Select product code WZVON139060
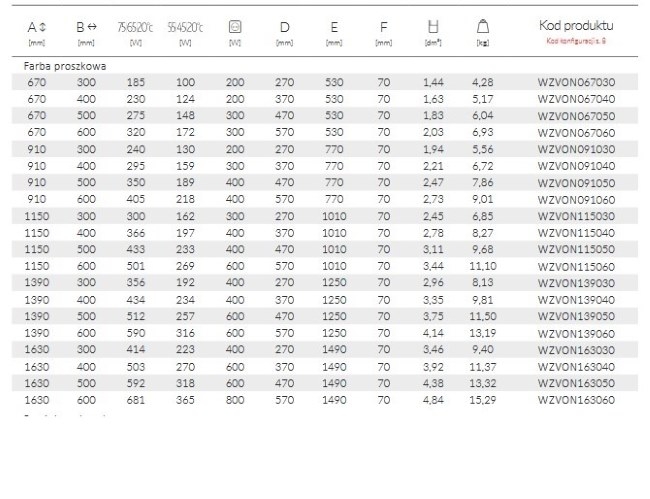Screen dimensions: 650x499 576,334
